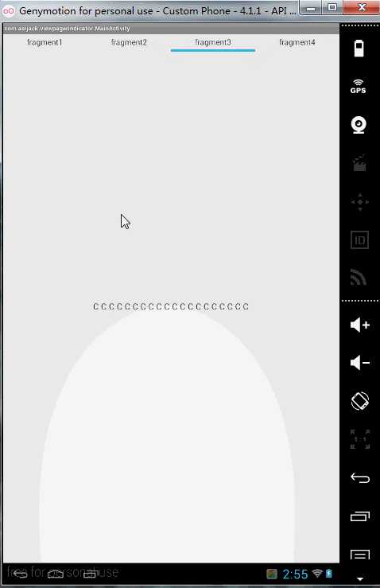Screen dimensions: 380x588
Task: Open the webcam camera widget
Action: (359, 125)
